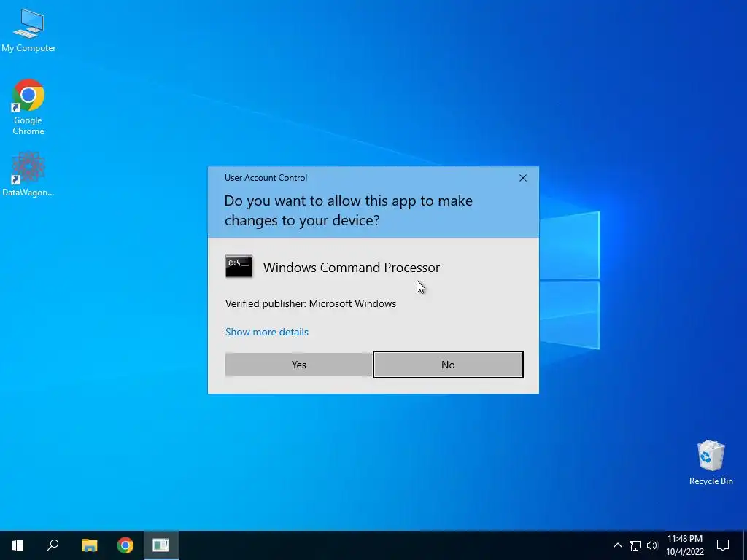Image resolution: width=747 pixels, height=560 pixels.
Task: Open taskbar search magnifier
Action: point(53,545)
